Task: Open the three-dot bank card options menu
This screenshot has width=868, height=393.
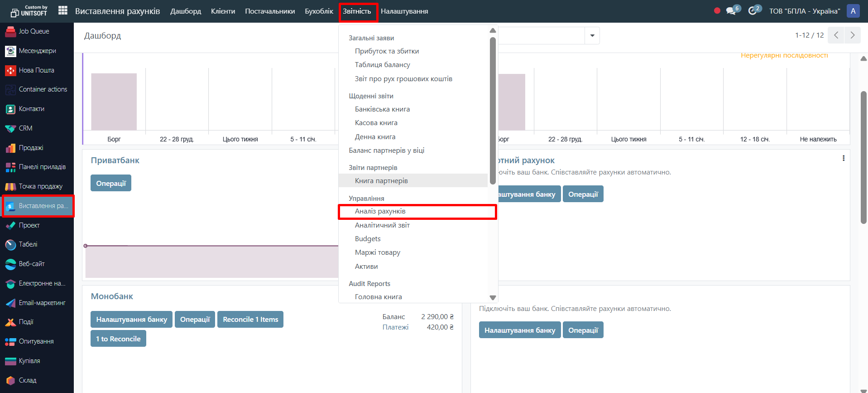Action: 843,158
